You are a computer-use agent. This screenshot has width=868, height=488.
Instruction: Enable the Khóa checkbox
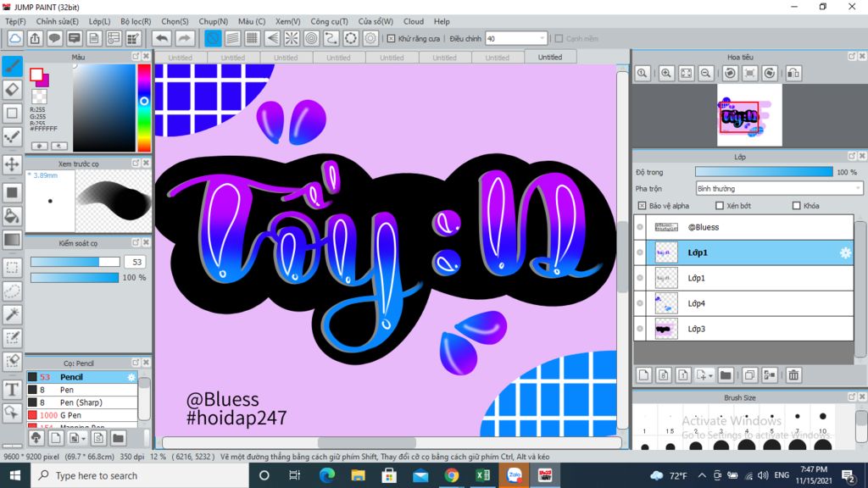point(796,206)
